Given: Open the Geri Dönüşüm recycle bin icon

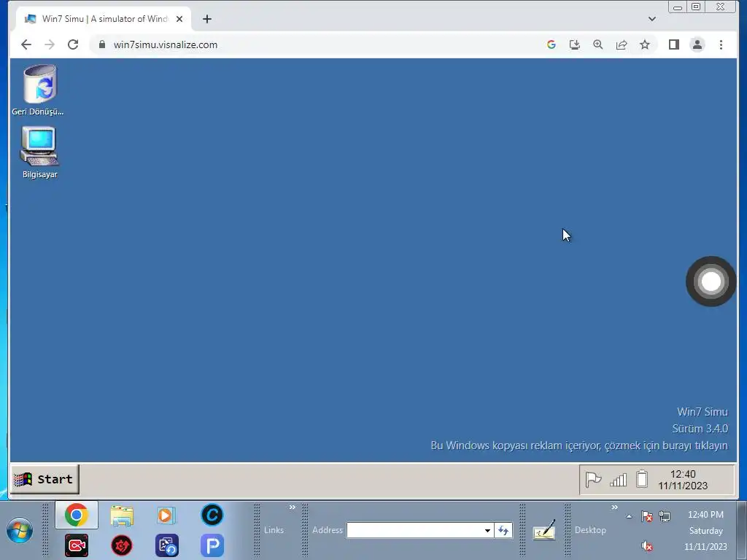Looking at the screenshot, I should tap(39, 90).
